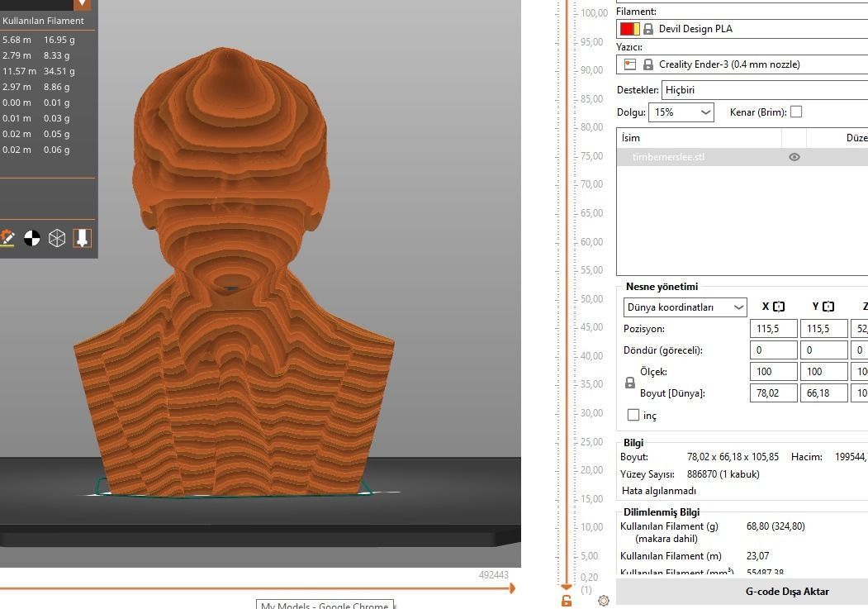
Task: Click the orange lock under layer slider
Action: [567, 601]
